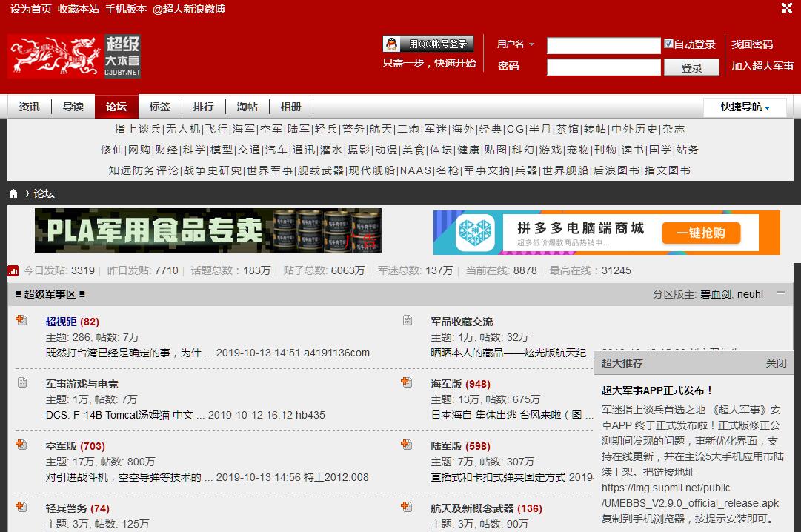This screenshot has height=532, width=801.
Task: Open the 排行 navigation tab
Action: pos(203,107)
